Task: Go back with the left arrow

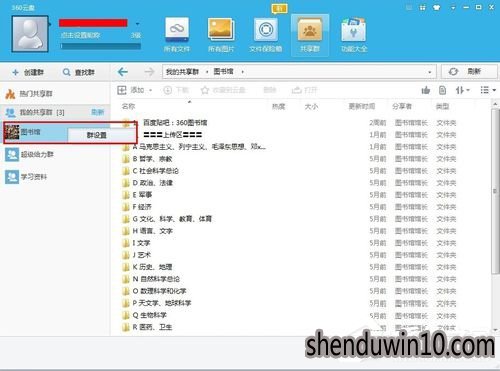Action: pos(123,72)
